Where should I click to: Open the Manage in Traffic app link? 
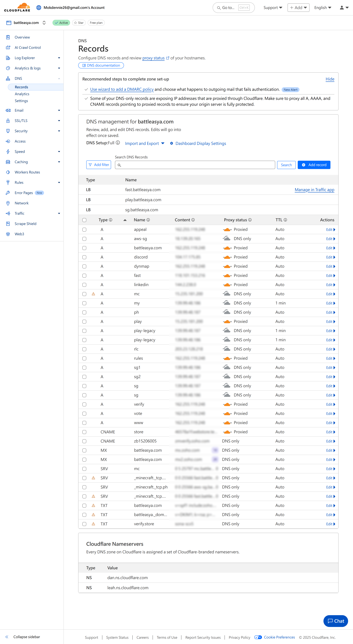coord(314,190)
